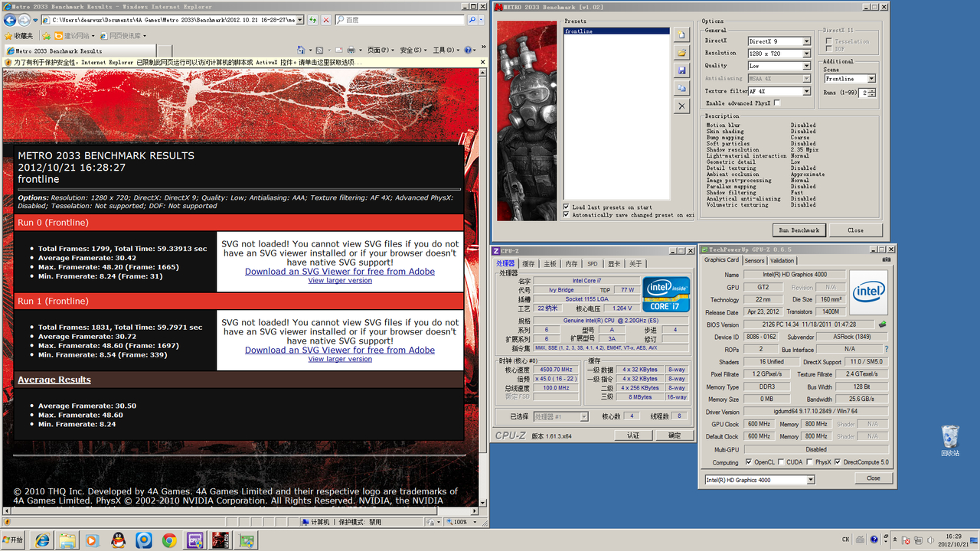Click Run 0 Download SVG Viewer link
The height and width of the screenshot is (551, 980).
(x=340, y=272)
